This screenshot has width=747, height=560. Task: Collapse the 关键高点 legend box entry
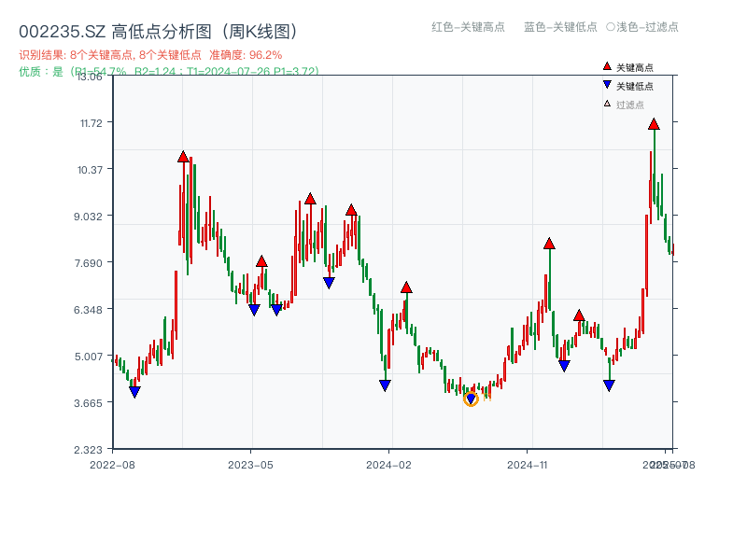[x=624, y=65]
